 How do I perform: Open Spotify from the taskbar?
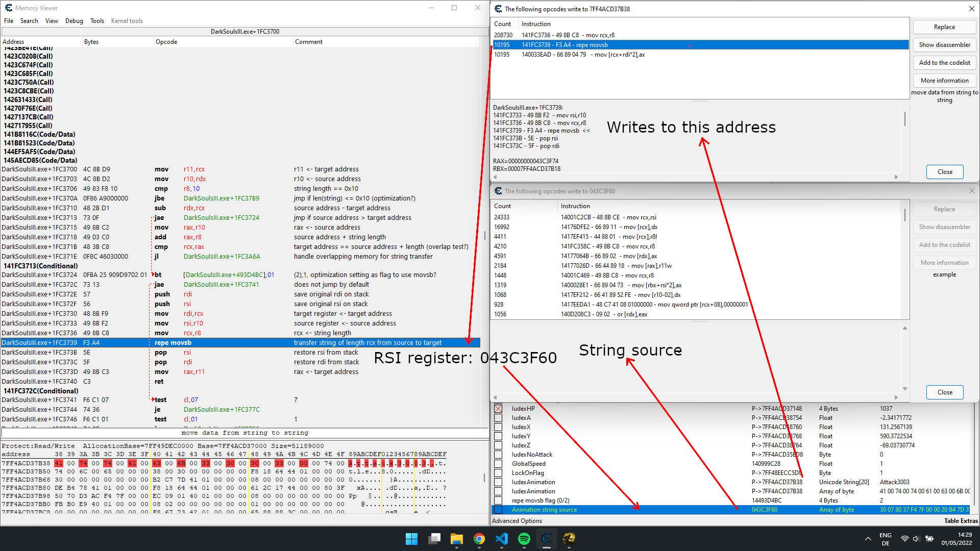(x=524, y=539)
